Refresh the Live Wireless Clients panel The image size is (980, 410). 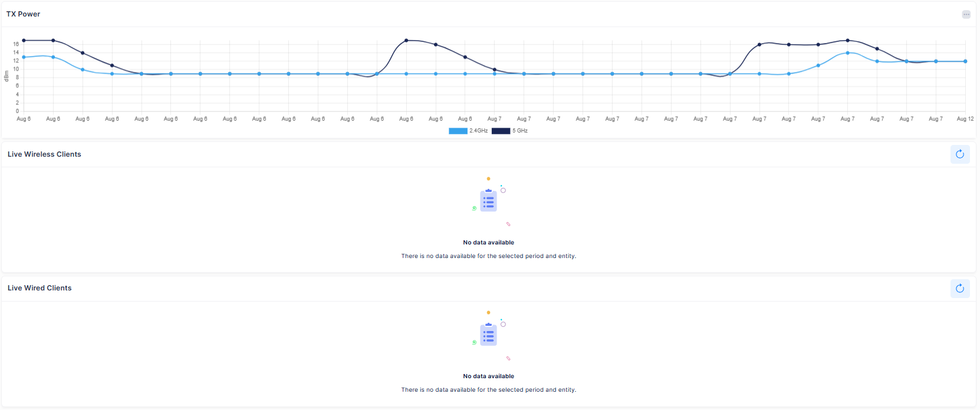[x=960, y=154]
